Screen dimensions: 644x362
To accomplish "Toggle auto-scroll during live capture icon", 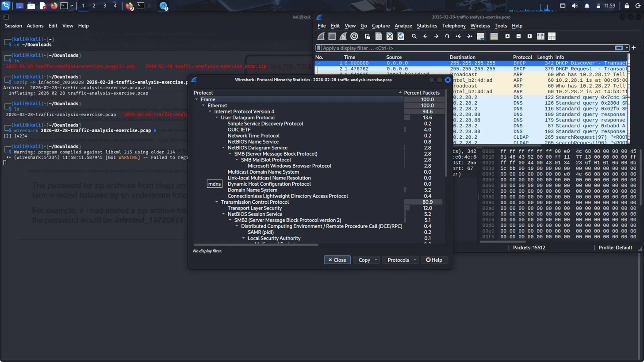I will (481, 36).
